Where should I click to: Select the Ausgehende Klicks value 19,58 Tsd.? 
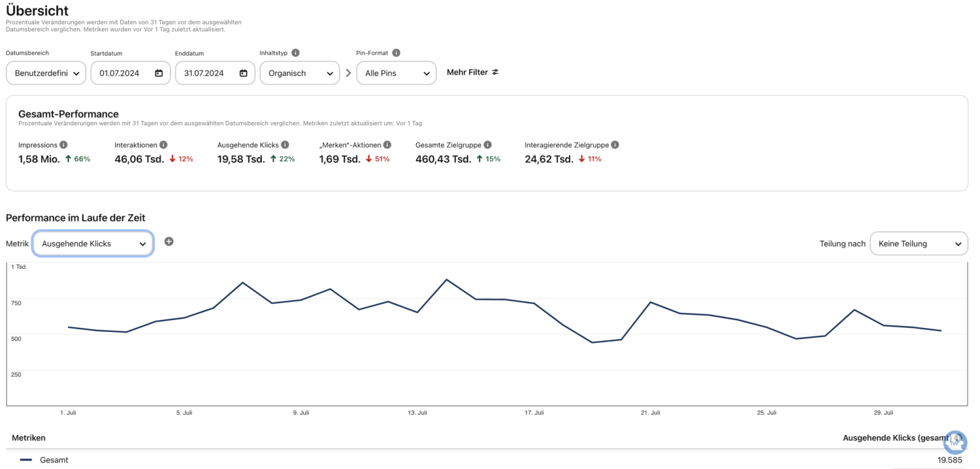[241, 159]
